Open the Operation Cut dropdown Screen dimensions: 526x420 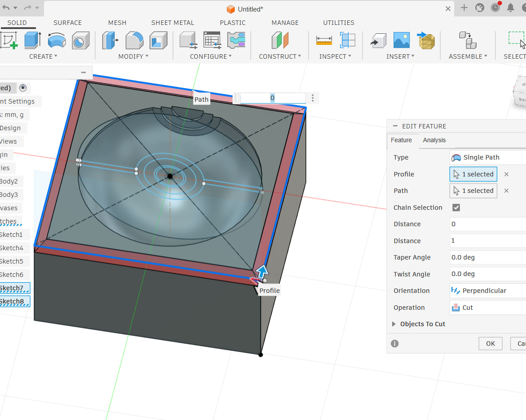[x=488, y=308]
